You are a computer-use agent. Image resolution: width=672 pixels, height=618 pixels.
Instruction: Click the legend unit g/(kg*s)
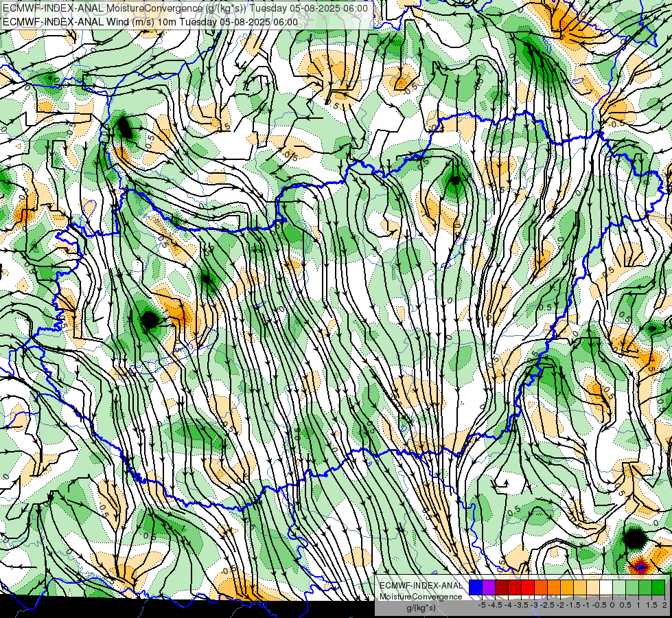coord(421,608)
